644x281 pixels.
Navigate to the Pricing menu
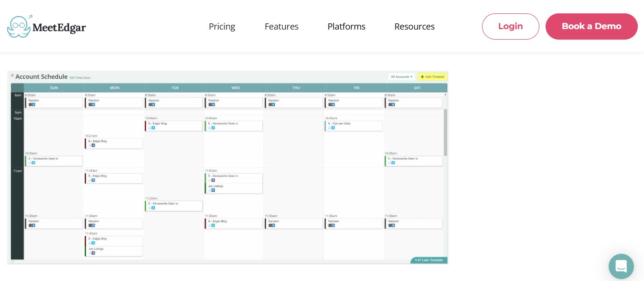coord(222,27)
